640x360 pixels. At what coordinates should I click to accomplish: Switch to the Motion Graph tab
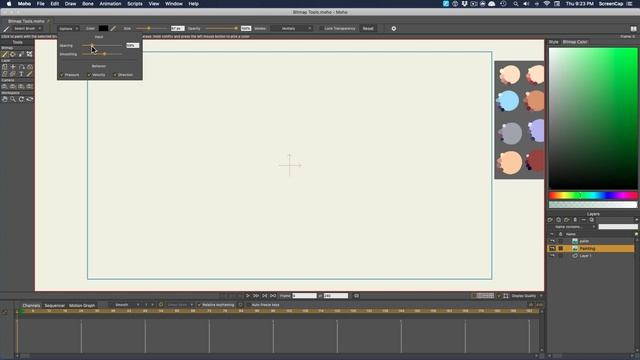[x=82, y=305]
